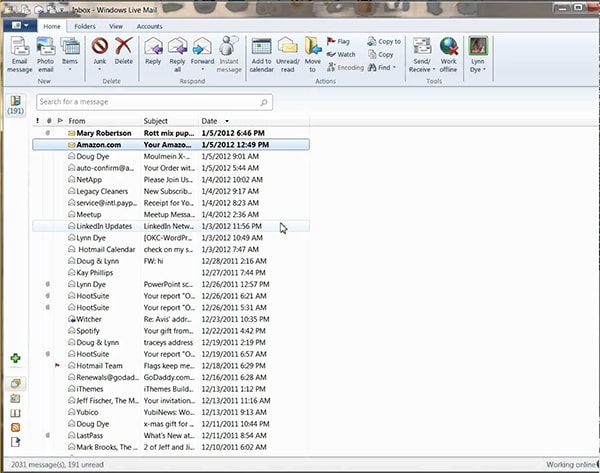Sort by From column header
600x473 pixels.
(103, 121)
